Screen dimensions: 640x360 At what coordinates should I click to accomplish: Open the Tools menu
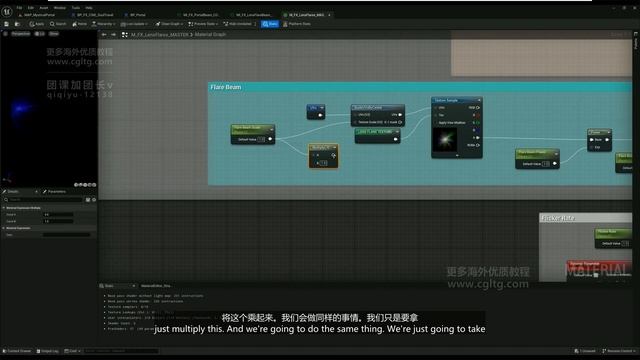tap(76, 8)
